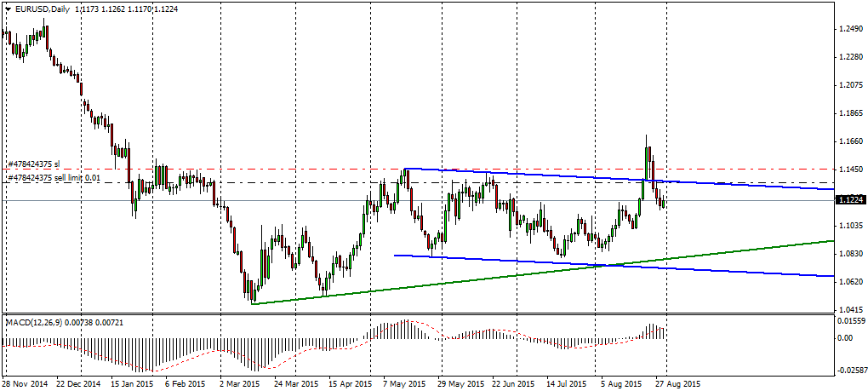Click the -0.02577 MACD scale value
The image size is (868, 391).
point(851,371)
